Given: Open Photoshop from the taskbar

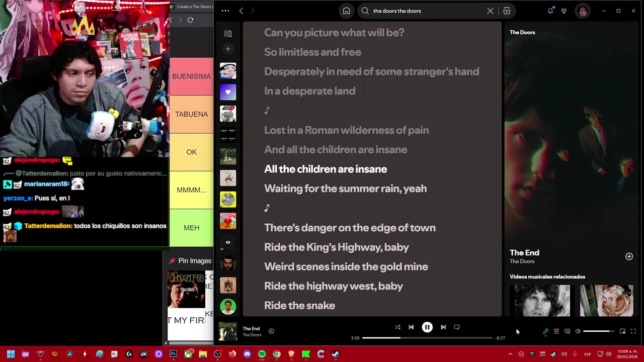Looking at the screenshot, I should tap(173, 354).
